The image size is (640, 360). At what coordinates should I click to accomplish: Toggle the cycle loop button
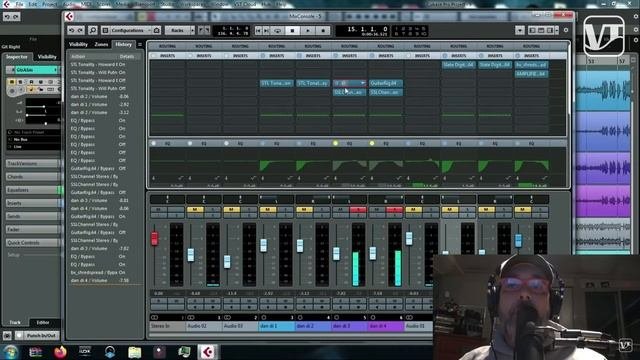pos(278,31)
